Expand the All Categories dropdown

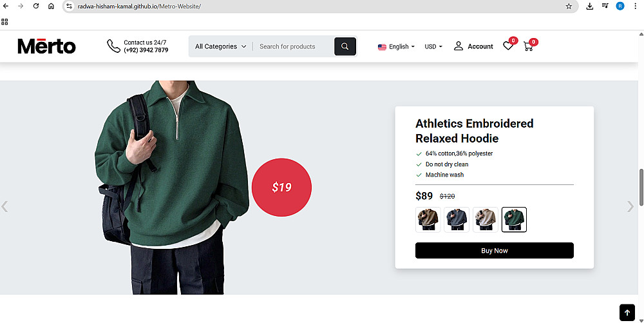pyautogui.click(x=220, y=46)
